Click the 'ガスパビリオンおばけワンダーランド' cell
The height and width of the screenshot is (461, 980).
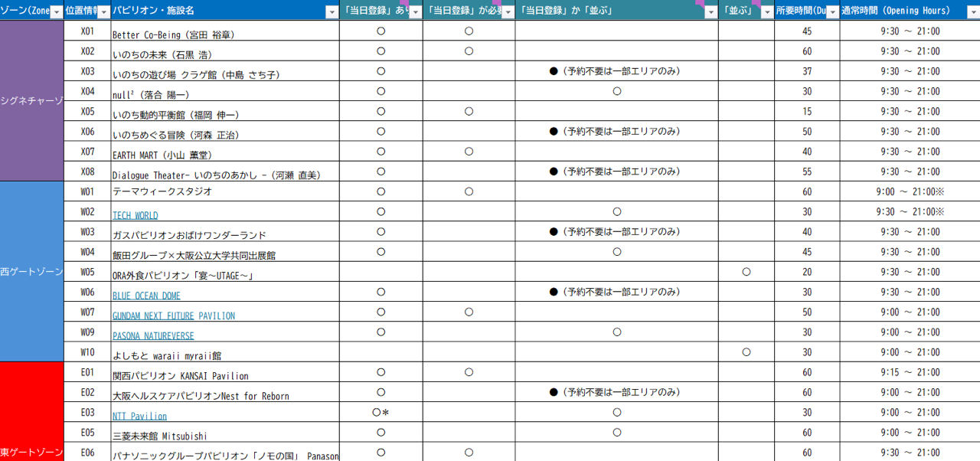[x=225, y=232]
